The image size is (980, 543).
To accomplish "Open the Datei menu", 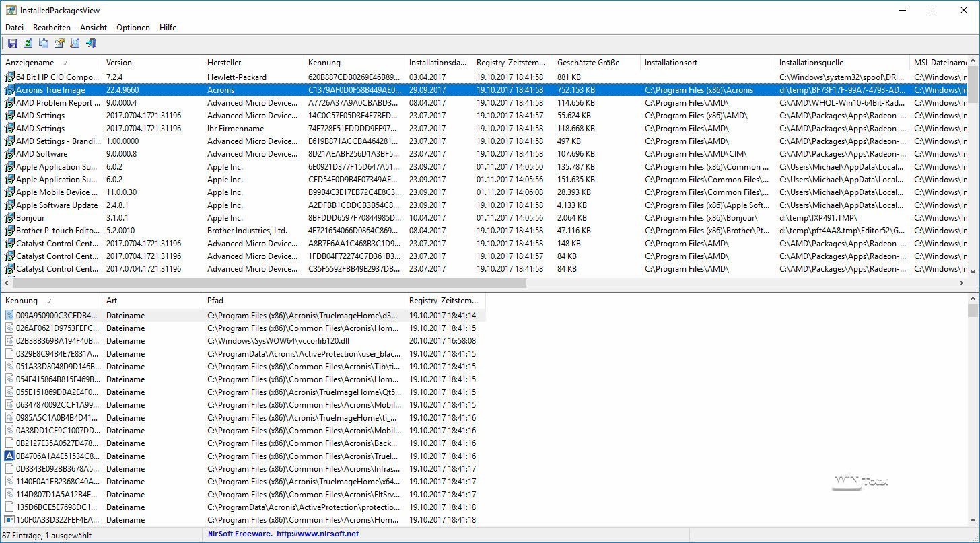I will (x=14, y=28).
